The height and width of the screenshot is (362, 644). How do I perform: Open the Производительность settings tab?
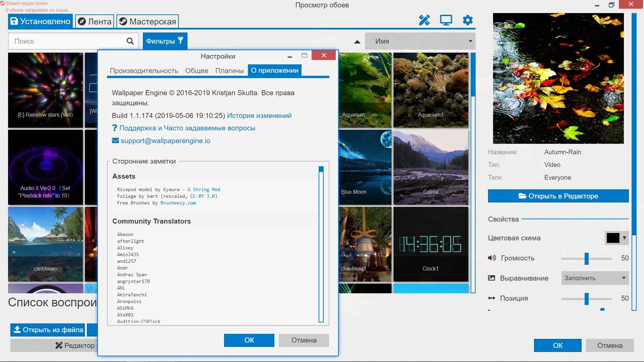coord(144,71)
